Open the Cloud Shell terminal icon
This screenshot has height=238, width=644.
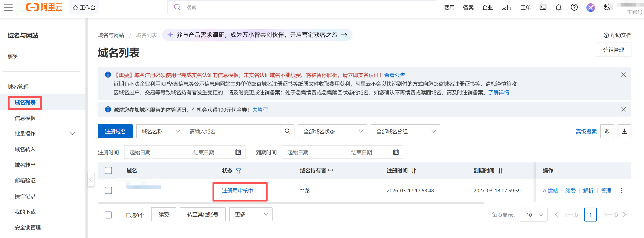(543, 7)
